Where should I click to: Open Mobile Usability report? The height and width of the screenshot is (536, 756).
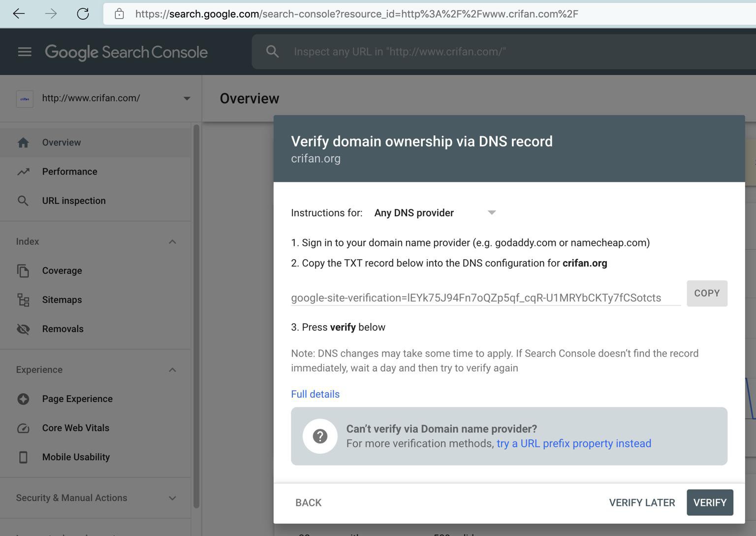tap(95, 457)
